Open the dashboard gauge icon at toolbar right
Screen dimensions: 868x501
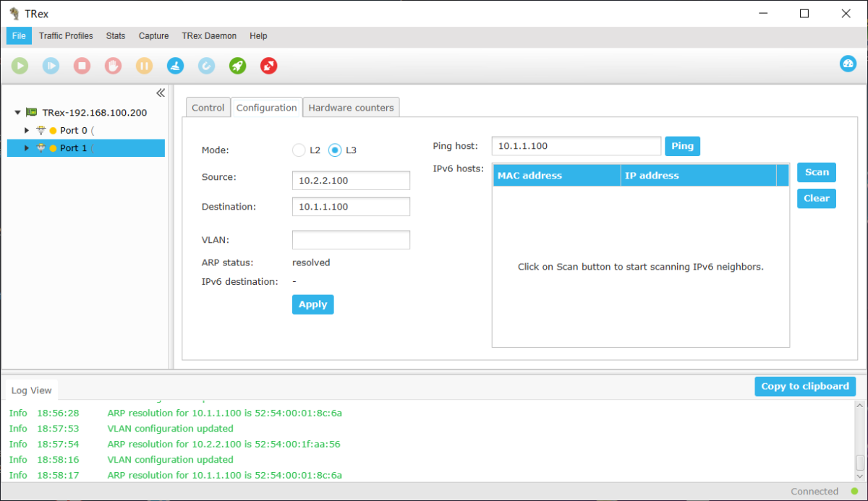point(848,64)
